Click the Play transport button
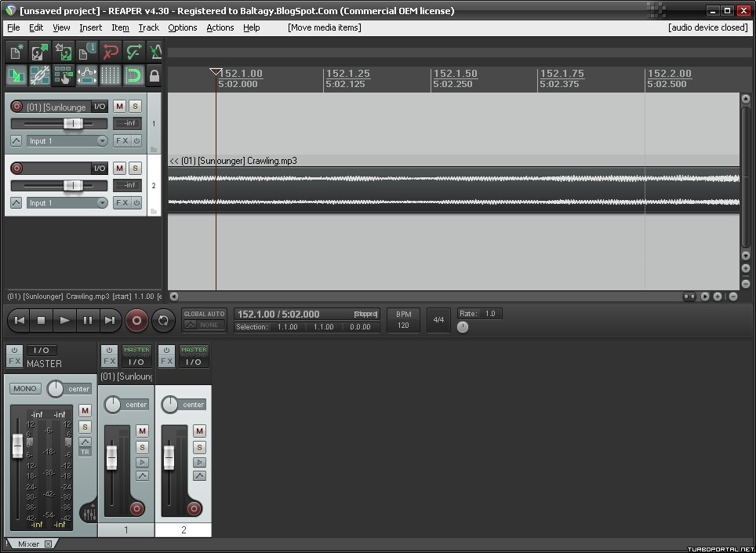This screenshot has width=756, height=553. click(64, 320)
